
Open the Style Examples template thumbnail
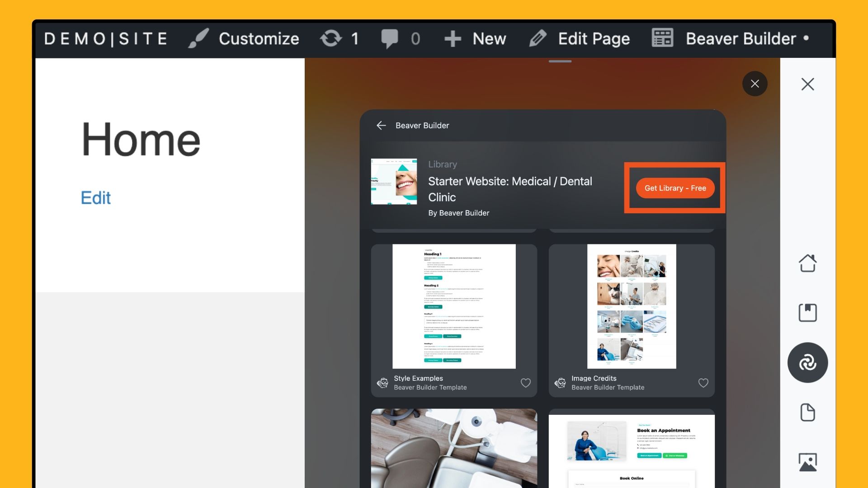pos(454,306)
